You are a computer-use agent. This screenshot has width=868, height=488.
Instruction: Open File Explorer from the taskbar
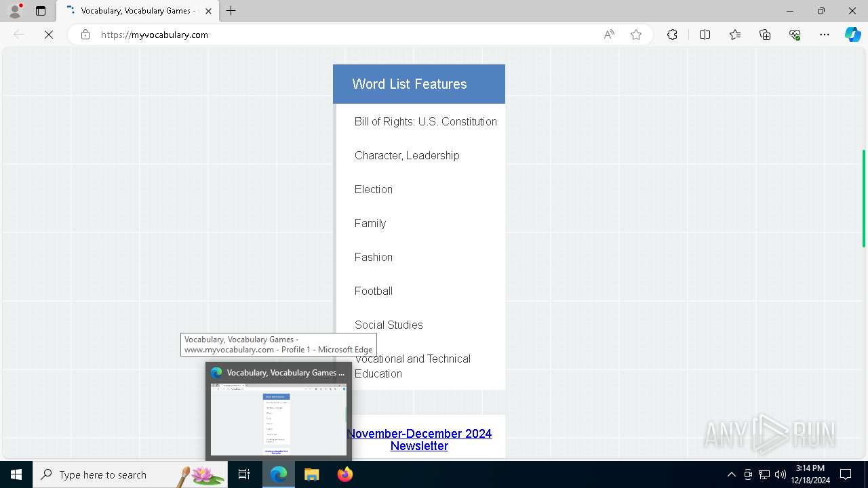coord(311,474)
